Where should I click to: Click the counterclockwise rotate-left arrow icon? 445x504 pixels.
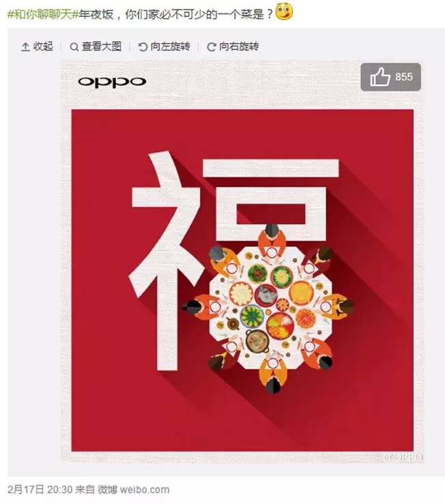pos(143,47)
